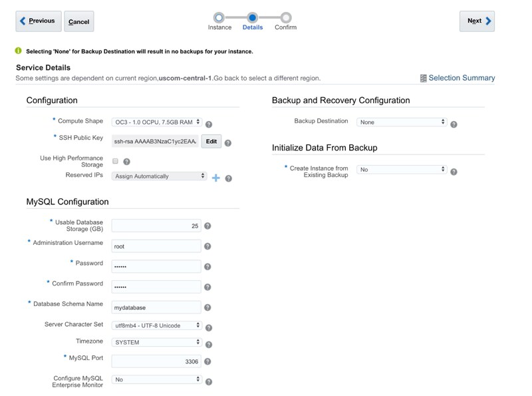Click the Edit button for SSH key
The image size is (532, 396).
(211, 141)
